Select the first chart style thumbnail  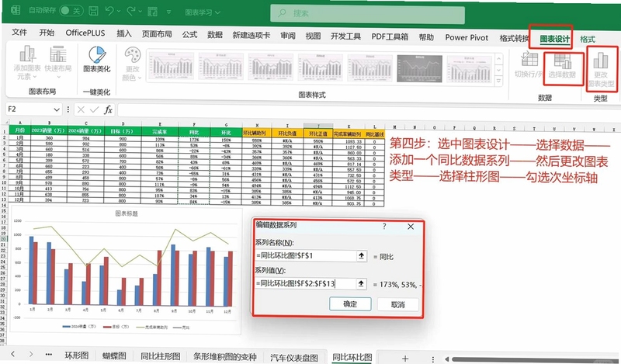171,67
